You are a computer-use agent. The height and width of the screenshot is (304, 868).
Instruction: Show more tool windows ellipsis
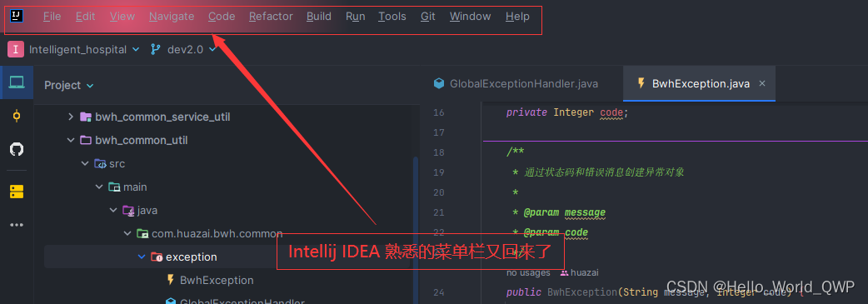tap(17, 225)
